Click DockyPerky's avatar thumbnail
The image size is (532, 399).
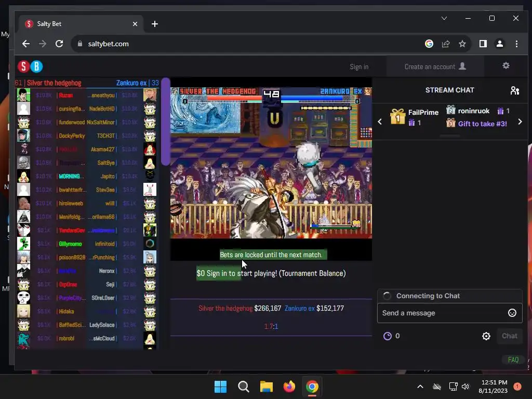23,136
